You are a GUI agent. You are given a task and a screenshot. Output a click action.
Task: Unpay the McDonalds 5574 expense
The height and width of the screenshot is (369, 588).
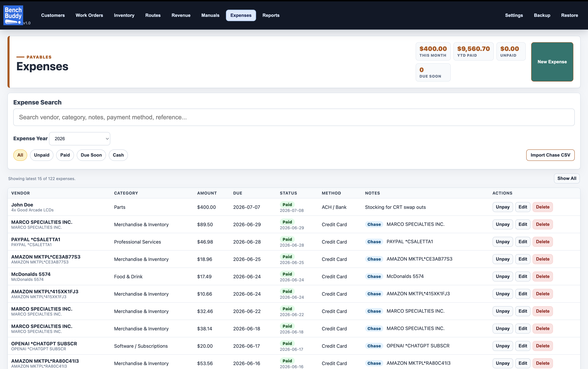tap(503, 276)
